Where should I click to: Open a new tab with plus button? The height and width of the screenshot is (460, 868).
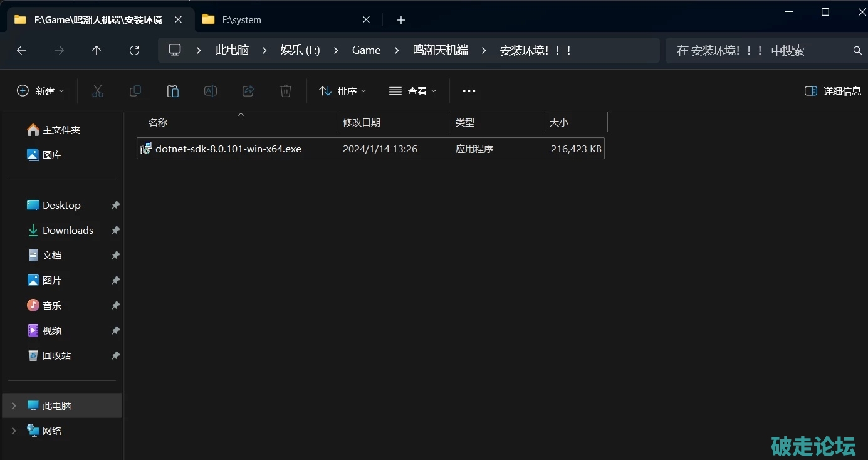(x=401, y=20)
